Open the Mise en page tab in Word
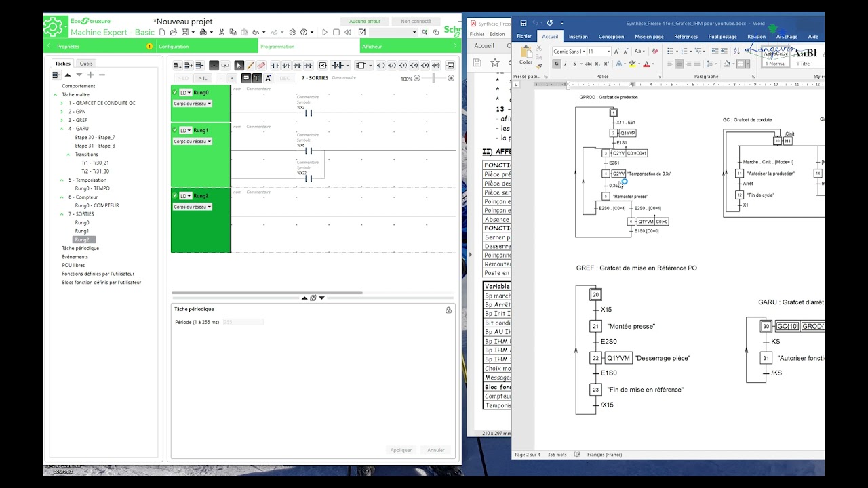The width and height of the screenshot is (868, 488). point(649,37)
